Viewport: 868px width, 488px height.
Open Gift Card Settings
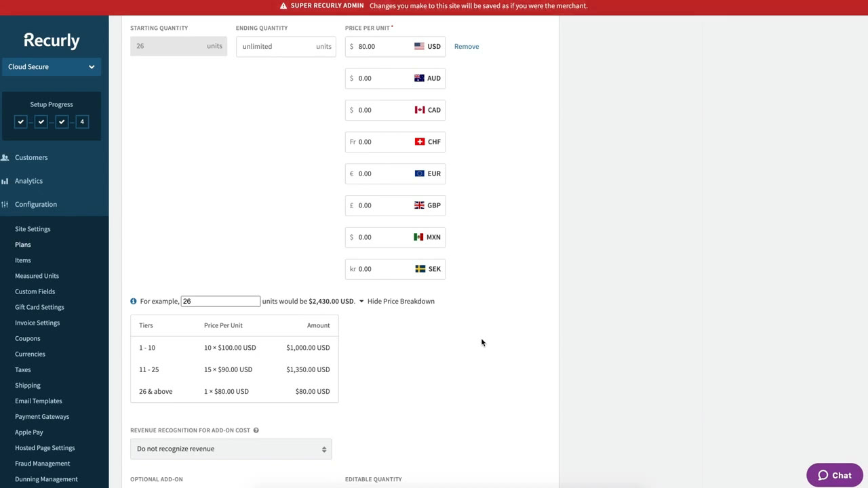(x=39, y=307)
